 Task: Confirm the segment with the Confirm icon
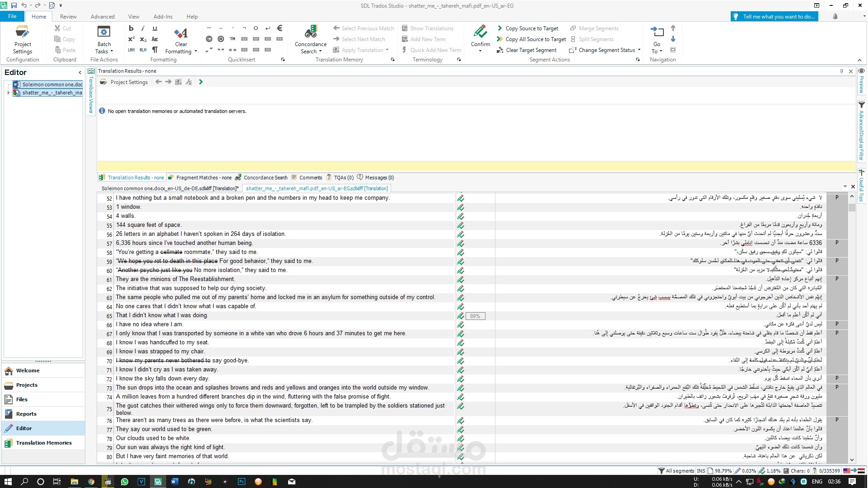tap(480, 32)
